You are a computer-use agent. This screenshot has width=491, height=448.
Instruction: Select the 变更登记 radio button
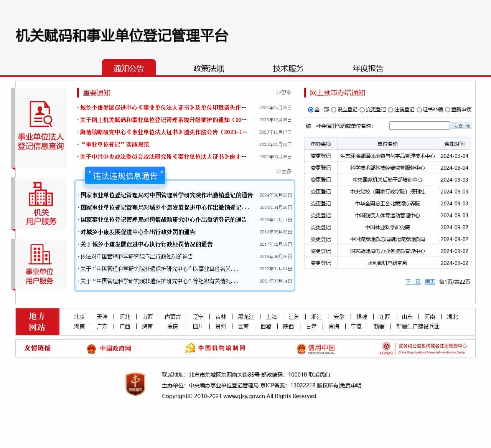[x=362, y=110]
